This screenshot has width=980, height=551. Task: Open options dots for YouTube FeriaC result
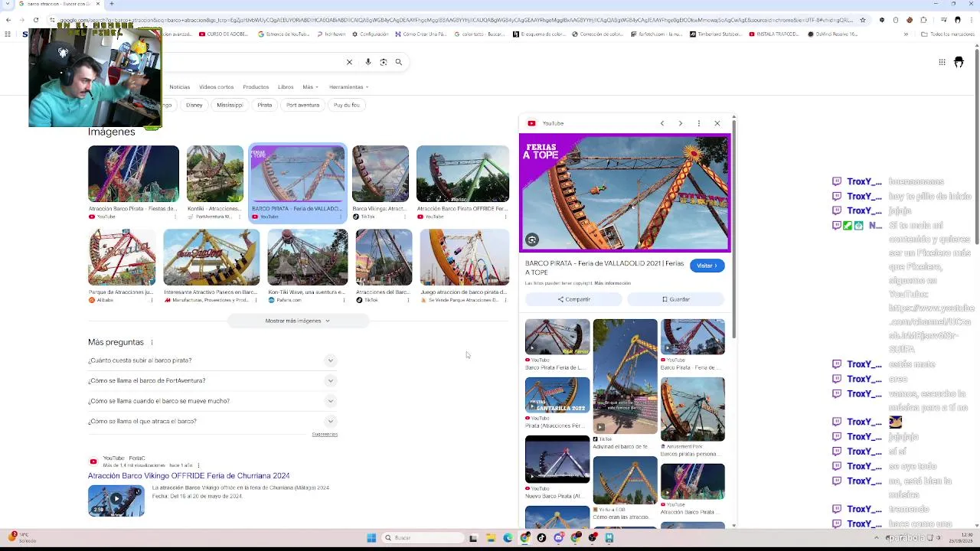pos(198,465)
